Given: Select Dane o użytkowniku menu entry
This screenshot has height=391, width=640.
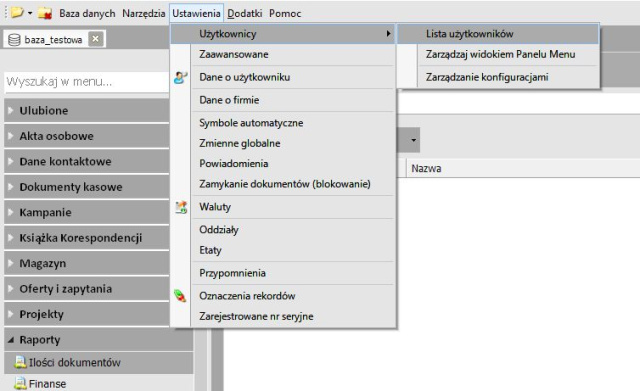Looking at the screenshot, I should 283,77.
